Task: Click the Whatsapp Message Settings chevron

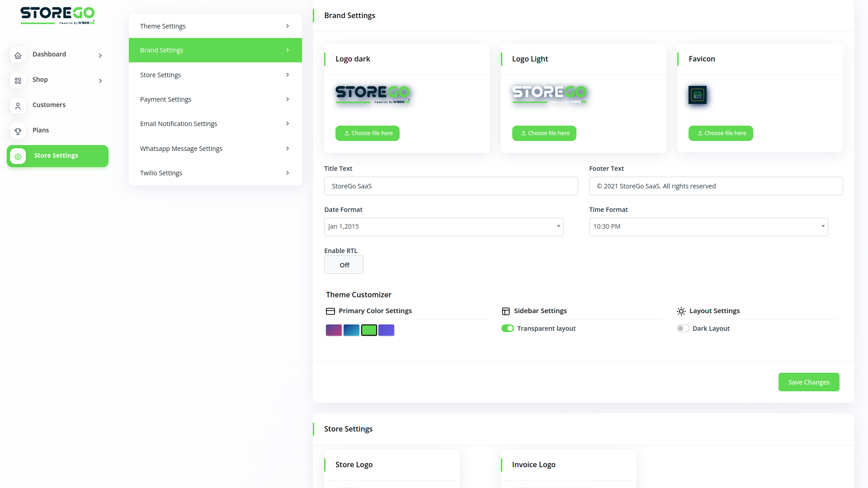Action: click(x=288, y=149)
